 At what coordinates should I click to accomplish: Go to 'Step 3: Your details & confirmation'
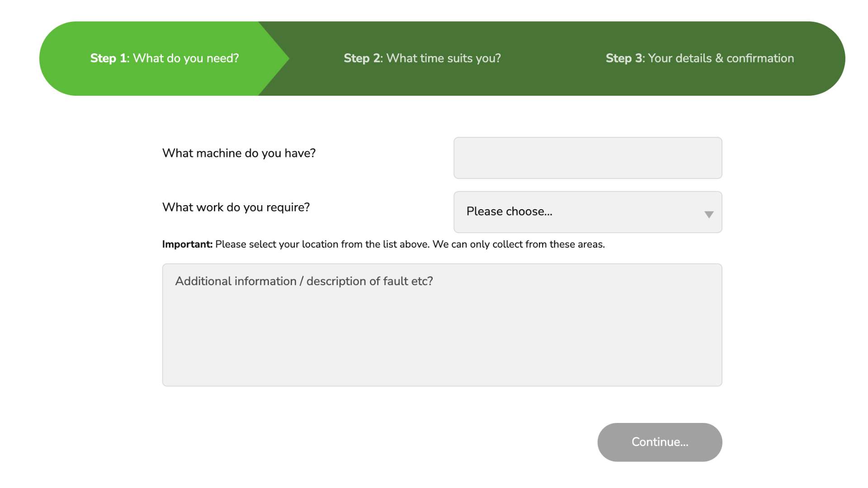699,58
